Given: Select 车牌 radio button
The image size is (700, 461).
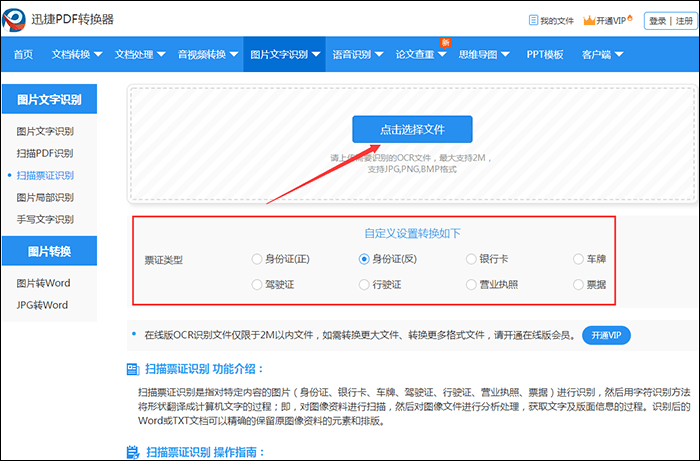Looking at the screenshot, I should click(x=578, y=259).
